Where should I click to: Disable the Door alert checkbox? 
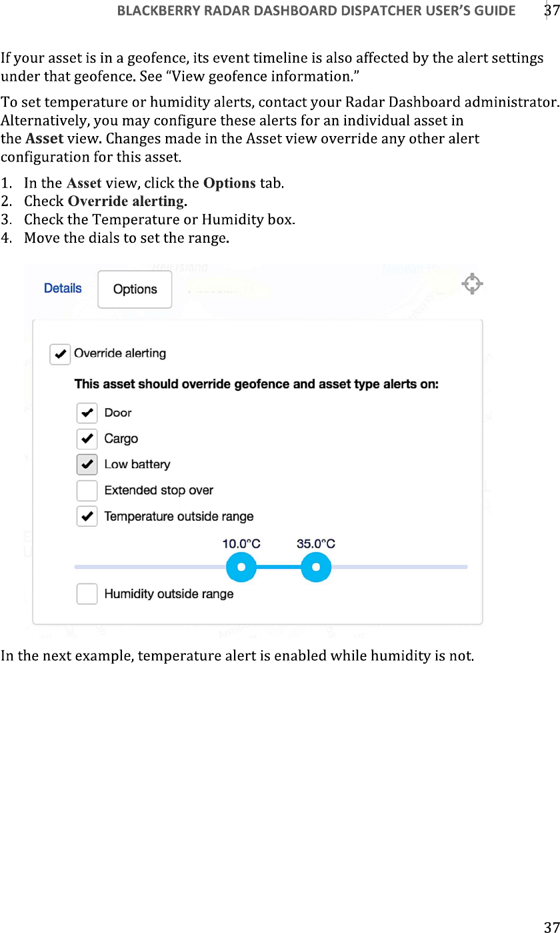pyautogui.click(x=87, y=413)
